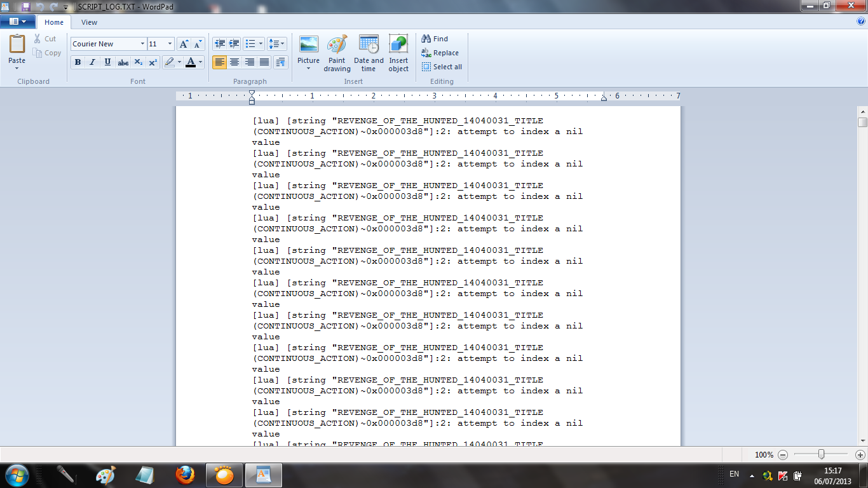
Task: Expand the font size dropdown
Action: [x=170, y=44]
